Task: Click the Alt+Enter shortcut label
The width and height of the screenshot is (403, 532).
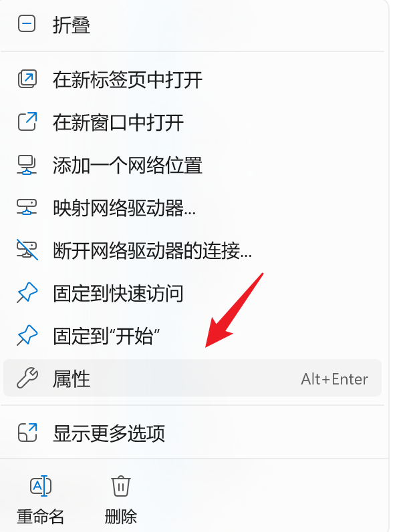Action: (334, 379)
